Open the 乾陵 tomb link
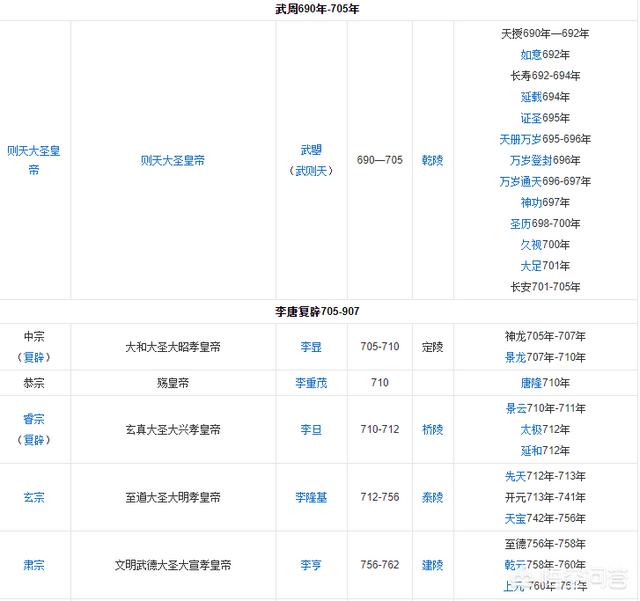The height and width of the screenshot is (601, 640). (x=432, y=160)
